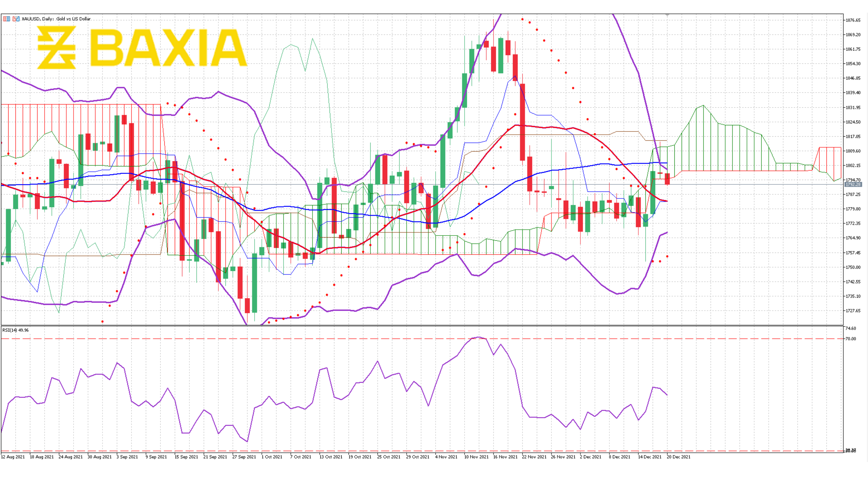Click the 1802.15 price level label
This screenshot has height=489, width=868.
pos(853,165)
